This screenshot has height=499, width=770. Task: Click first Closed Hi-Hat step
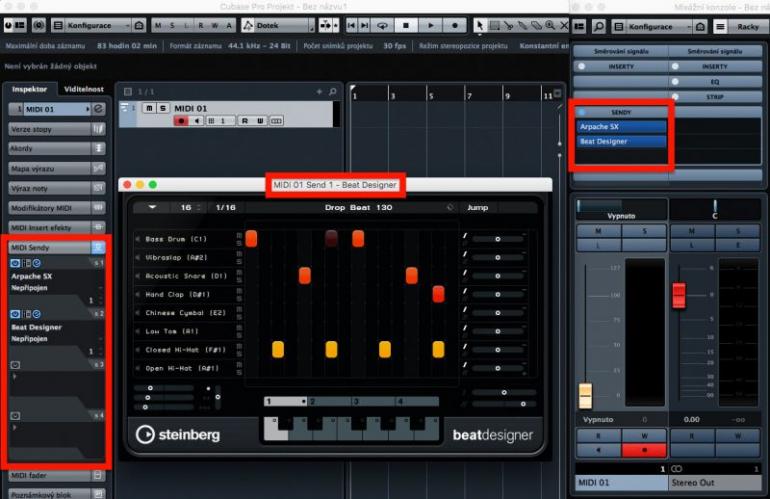(x=278, y=349)
